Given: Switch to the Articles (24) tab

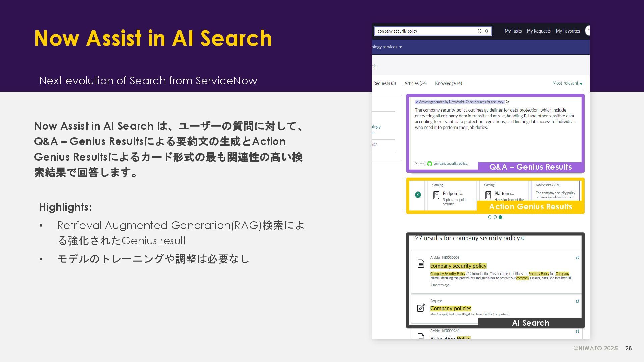Looking at the screenshot, I should tap(415, 83).
